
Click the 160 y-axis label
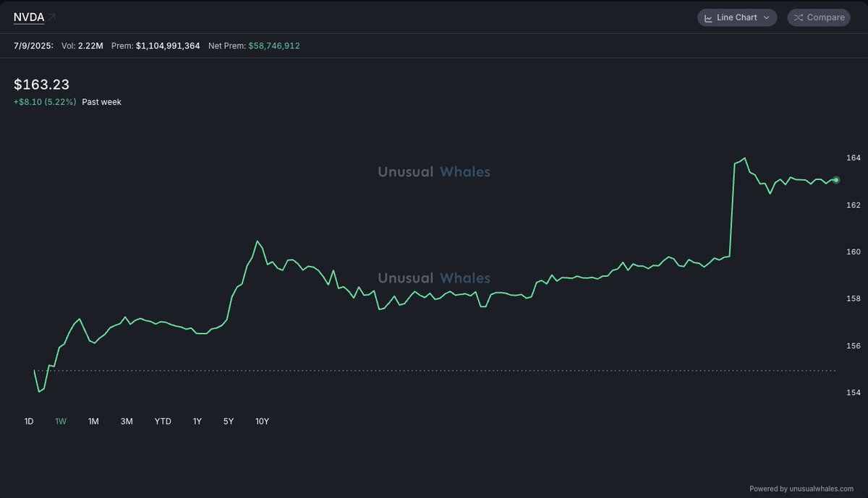coord(853,252)
